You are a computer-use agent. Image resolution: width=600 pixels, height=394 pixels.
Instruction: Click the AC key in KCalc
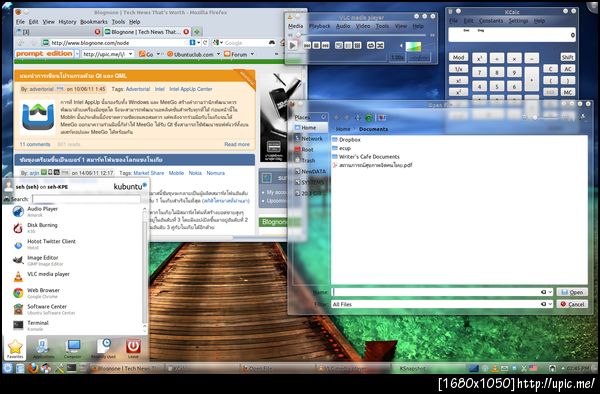point(568,69)
